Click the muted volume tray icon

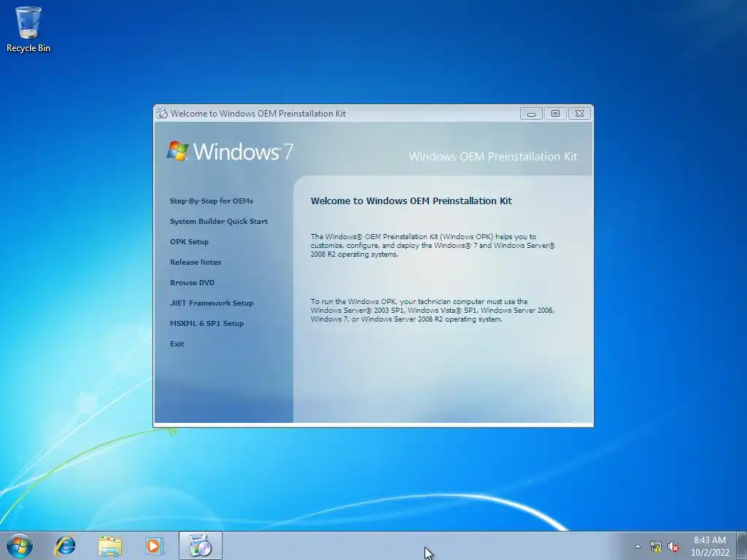[x=673, y=547]
